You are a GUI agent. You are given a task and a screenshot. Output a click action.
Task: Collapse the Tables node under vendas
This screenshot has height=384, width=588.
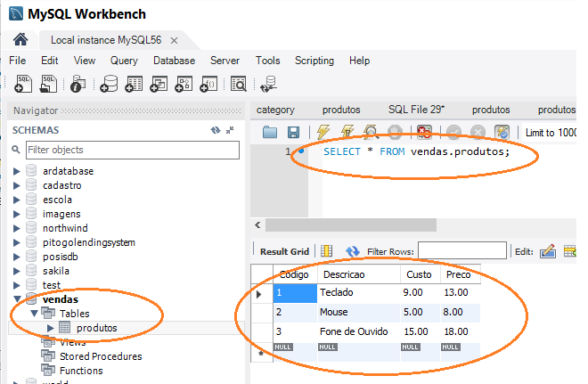point(34,313)
